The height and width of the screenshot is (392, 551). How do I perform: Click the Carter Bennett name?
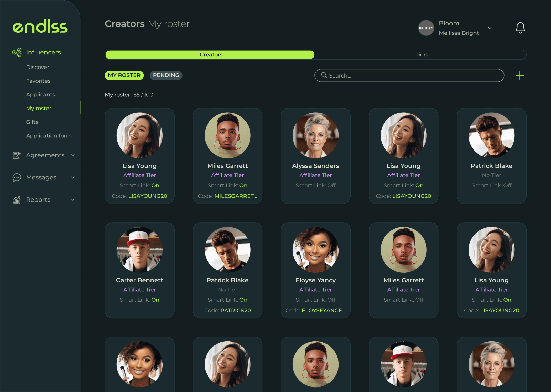click(x=139, y=280)
